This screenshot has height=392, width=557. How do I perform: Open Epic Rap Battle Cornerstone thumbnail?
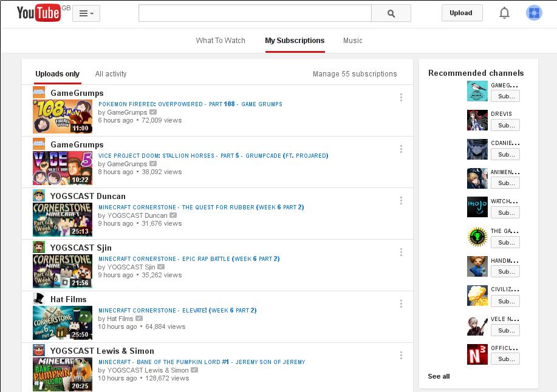coord(63,271)
